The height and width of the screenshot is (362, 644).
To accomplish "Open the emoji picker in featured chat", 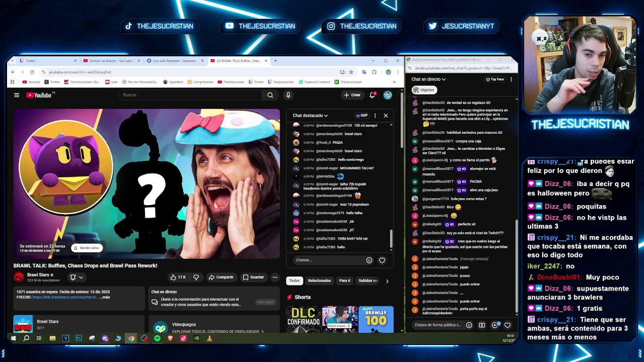I will click(369, 260).
